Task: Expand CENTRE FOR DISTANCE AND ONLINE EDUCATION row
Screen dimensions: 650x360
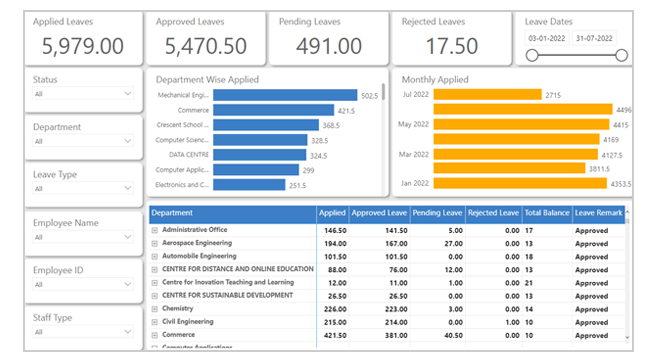Action: [x=155, y=270]
